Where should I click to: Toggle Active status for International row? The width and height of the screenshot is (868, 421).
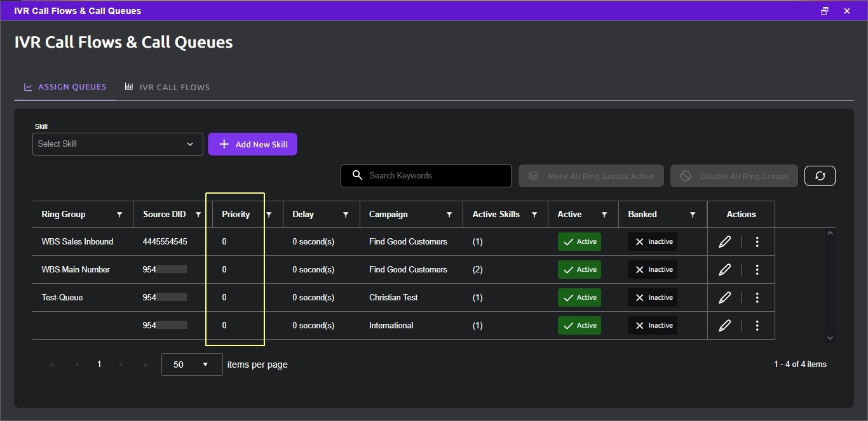point(580,326)
